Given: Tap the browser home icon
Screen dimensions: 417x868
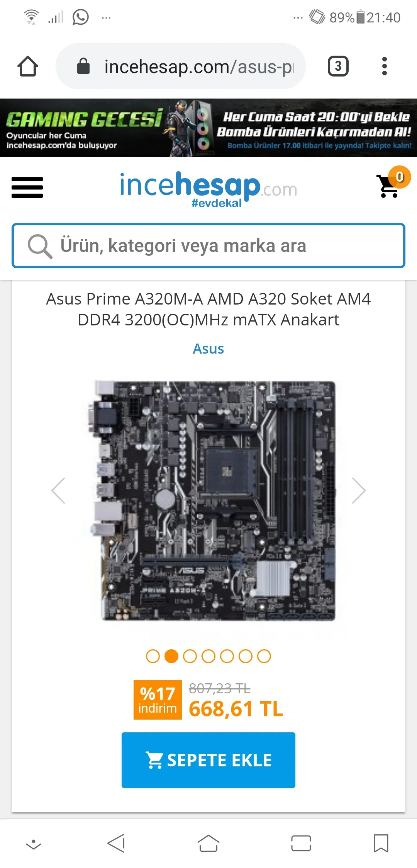Looking at the screenshot, I should 28,66.
